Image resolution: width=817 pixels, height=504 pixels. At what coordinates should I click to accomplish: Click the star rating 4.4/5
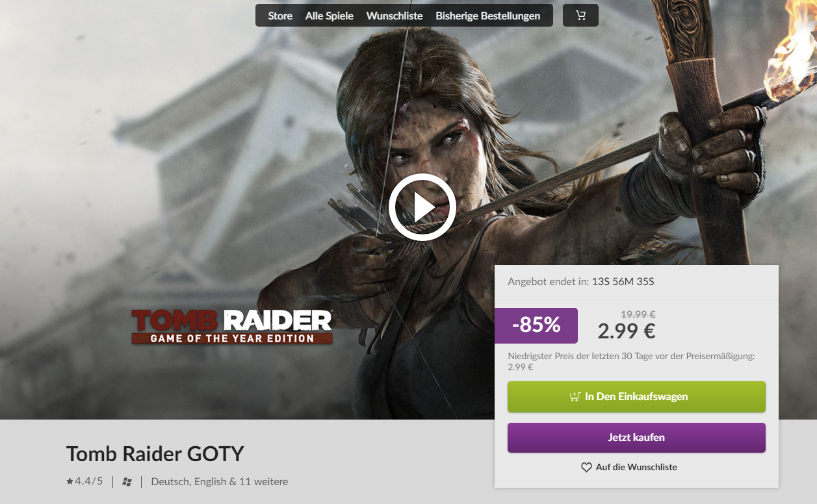click(84, 481)
